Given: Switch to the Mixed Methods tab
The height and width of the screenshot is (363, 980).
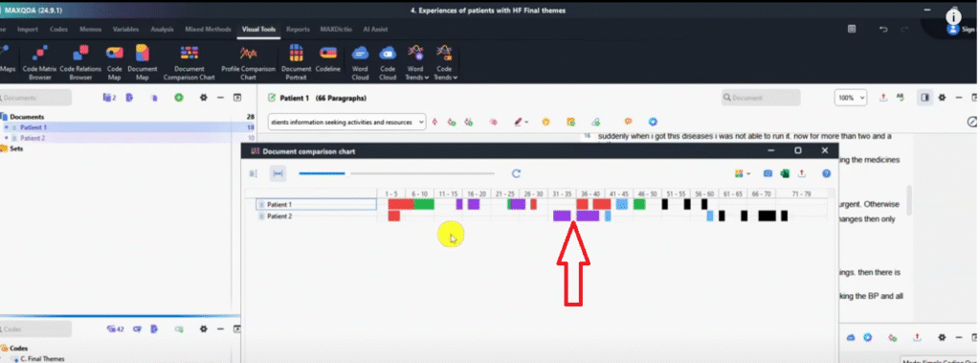Looking at the screenshot, I should pyautogui.click(x=208, y=30).
